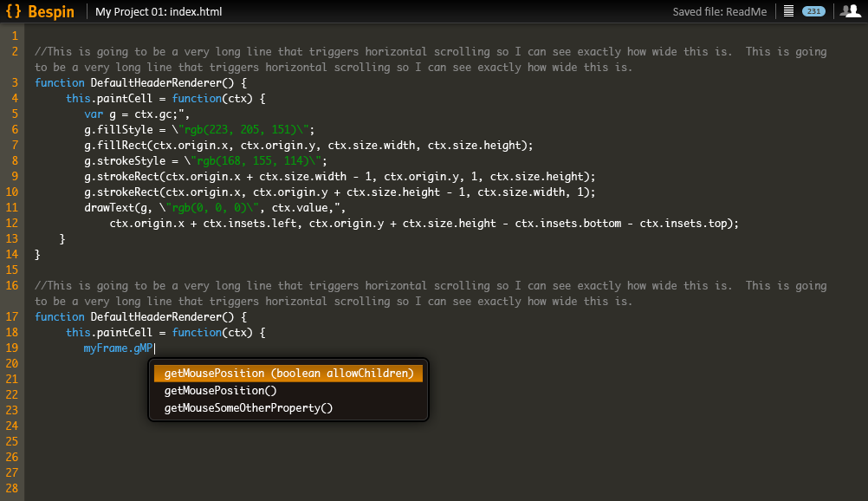Click line number 3 in gutter
The image size is (868, 501).
tap(15, 82)
